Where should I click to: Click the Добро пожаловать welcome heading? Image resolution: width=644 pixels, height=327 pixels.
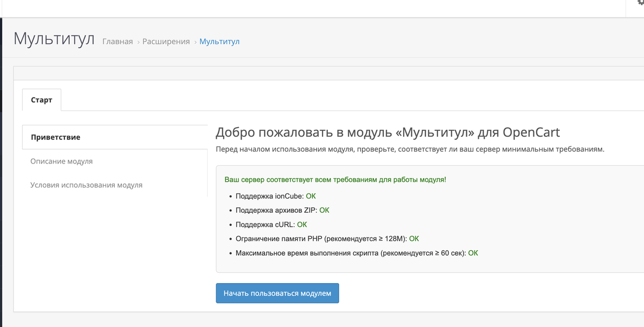[x=387, y=133]
